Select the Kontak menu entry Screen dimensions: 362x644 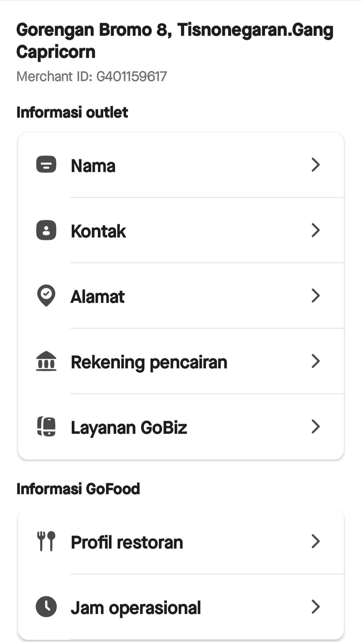point(99,231)
